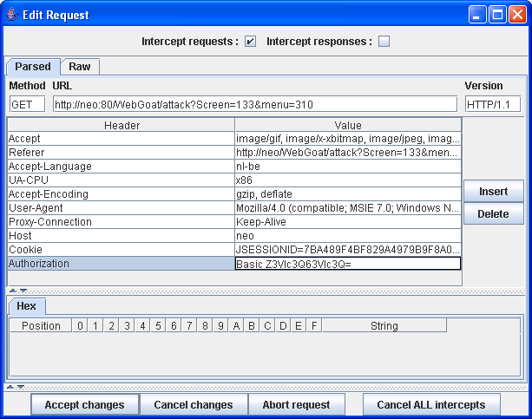Click down arrow on divider above bottom buttons
Viewport: 532px width, 419px height.
[x=21, y=387]
